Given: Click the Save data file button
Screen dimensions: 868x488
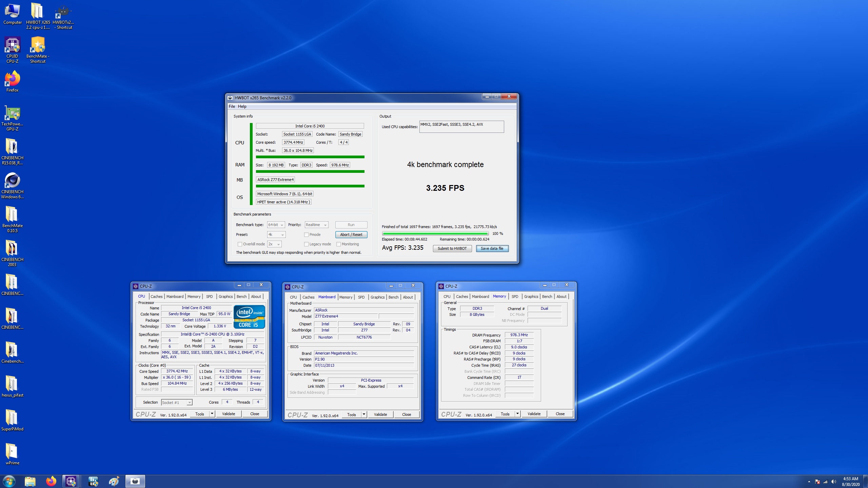Looking at the screenshot, I should 492,248.
